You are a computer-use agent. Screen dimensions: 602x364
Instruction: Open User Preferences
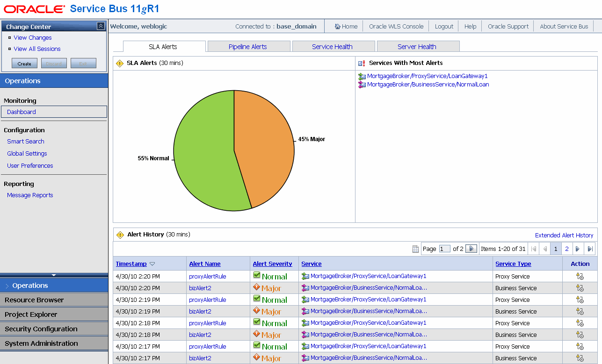click(30, 166)
